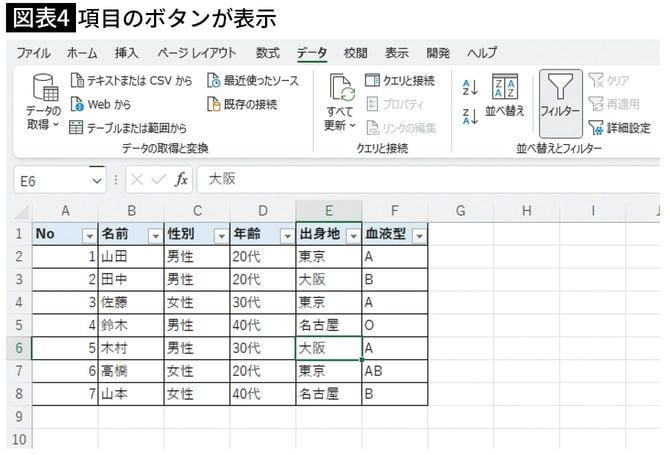This screenshot has height=455, width=670.
Task: Select the データ tab
Action: (x=312, y=53)
